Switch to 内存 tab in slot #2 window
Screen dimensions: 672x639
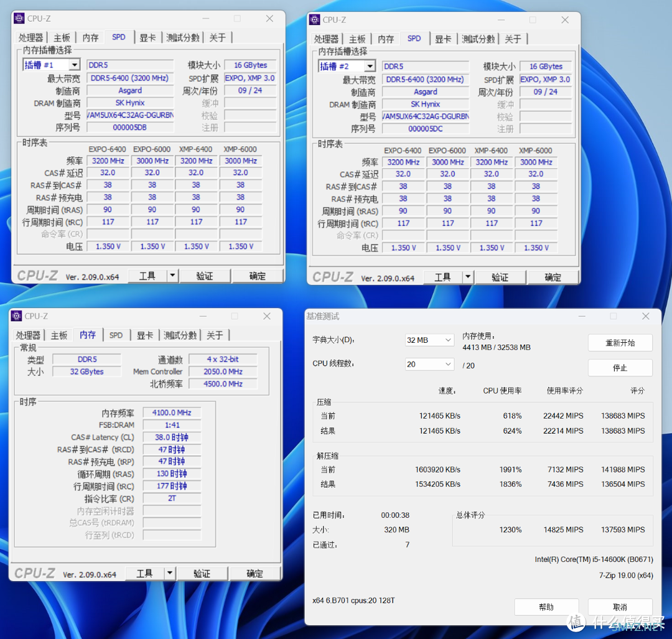(386, 39)
